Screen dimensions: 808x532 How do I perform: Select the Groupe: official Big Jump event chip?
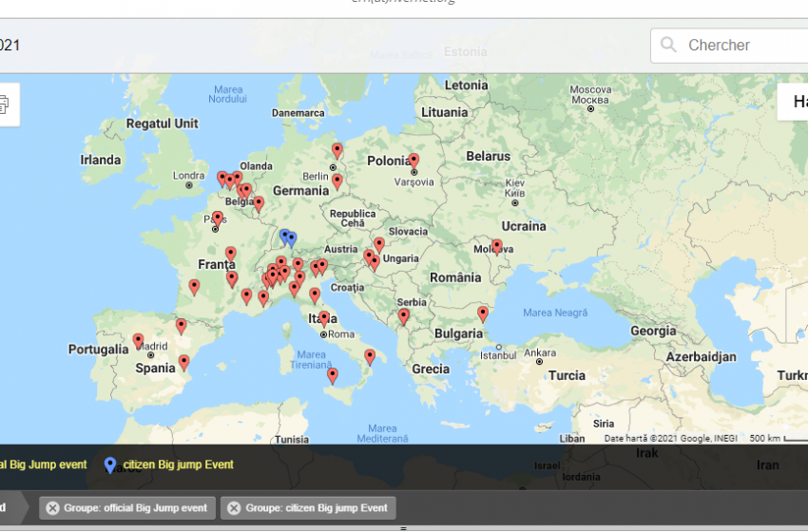[x=126, y=508]
